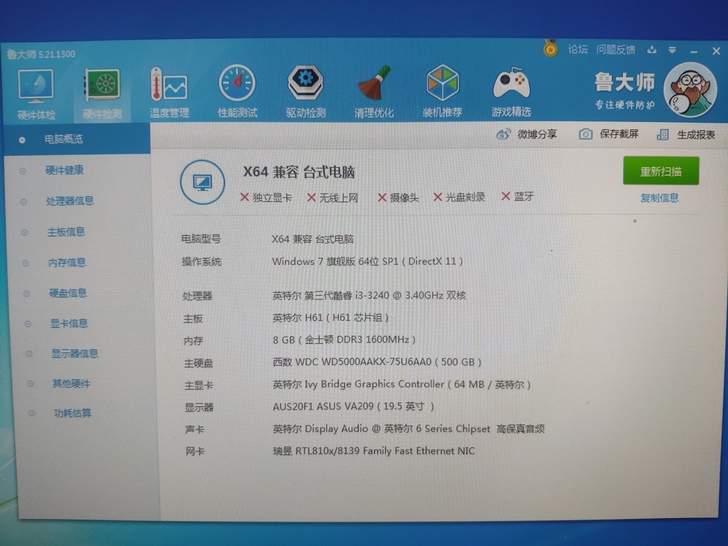Select 电脑概览 in the sidebar
Screen dimensions: 728x546
[x=77, y=139]
